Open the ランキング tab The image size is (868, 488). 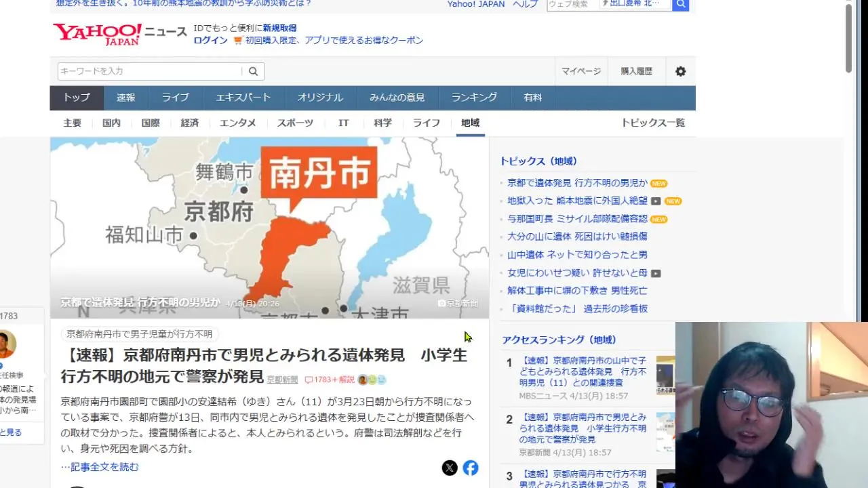point(475,98)
